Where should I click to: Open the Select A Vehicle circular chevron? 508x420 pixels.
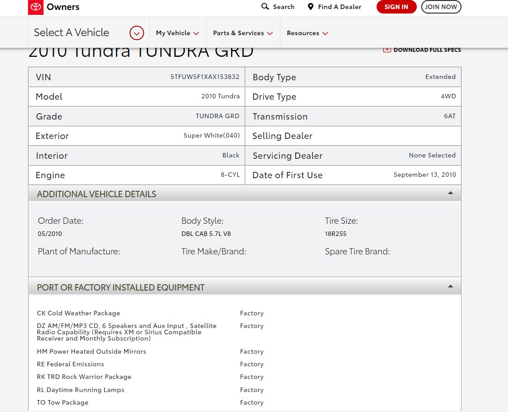tap(137, 33)
